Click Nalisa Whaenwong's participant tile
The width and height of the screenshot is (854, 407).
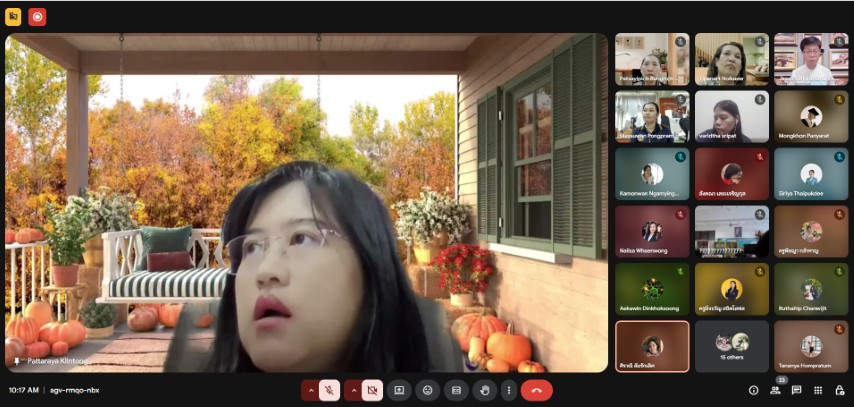(651, 231)
